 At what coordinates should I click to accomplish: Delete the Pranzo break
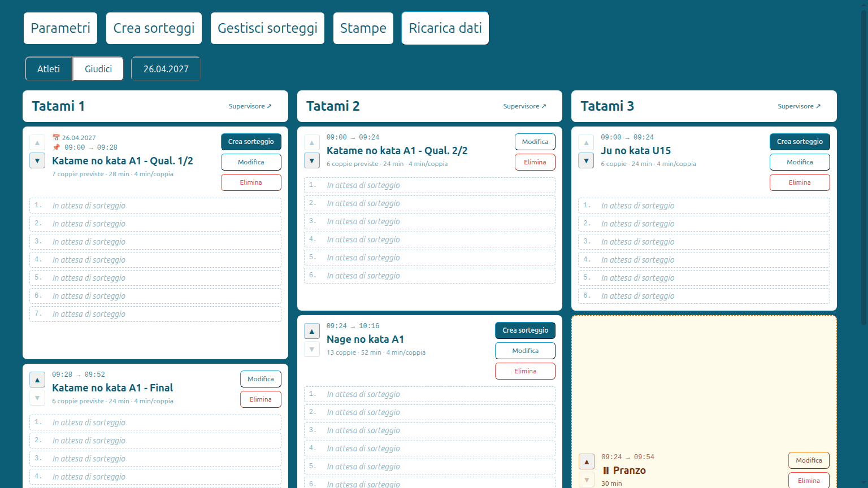(809, 481)
